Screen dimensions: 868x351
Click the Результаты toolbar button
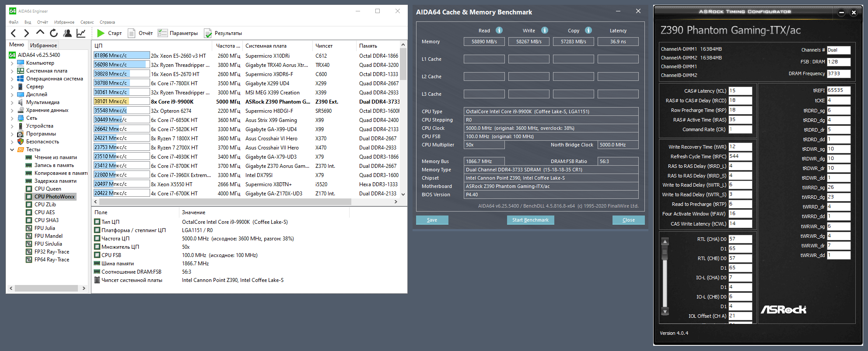point(223,33)
